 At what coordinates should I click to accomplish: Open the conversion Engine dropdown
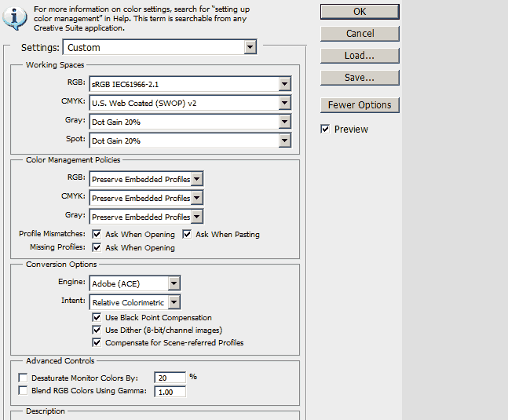tap(174, 283)
